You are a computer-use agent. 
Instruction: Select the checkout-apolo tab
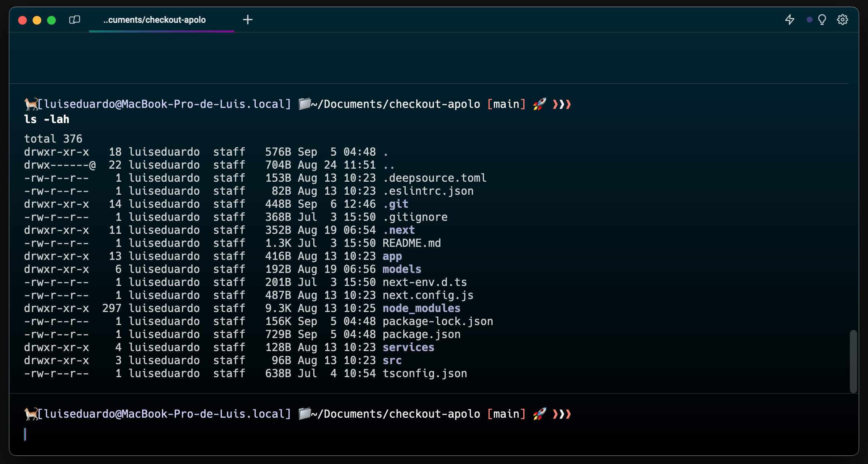(155, 20)
